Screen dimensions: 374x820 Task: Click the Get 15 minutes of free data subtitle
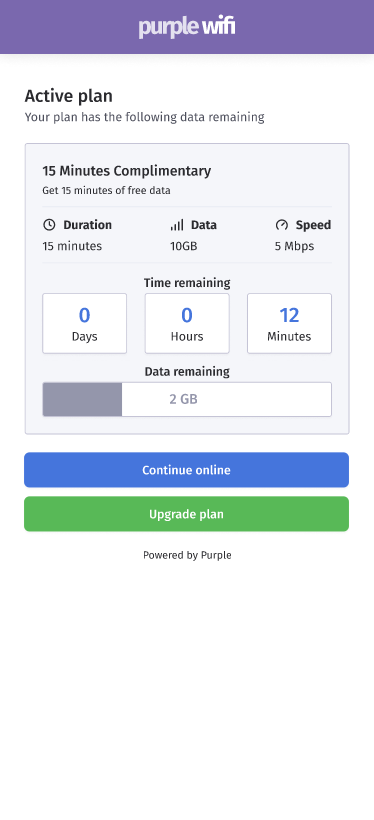106,190
